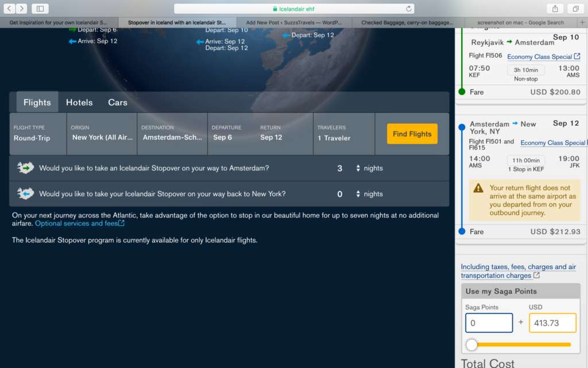The height and width of the screenshot is (368, 588).
Task: Click the green arrow in Reykjavik to Amsterdam heading
Action: (x=509, y=41)
